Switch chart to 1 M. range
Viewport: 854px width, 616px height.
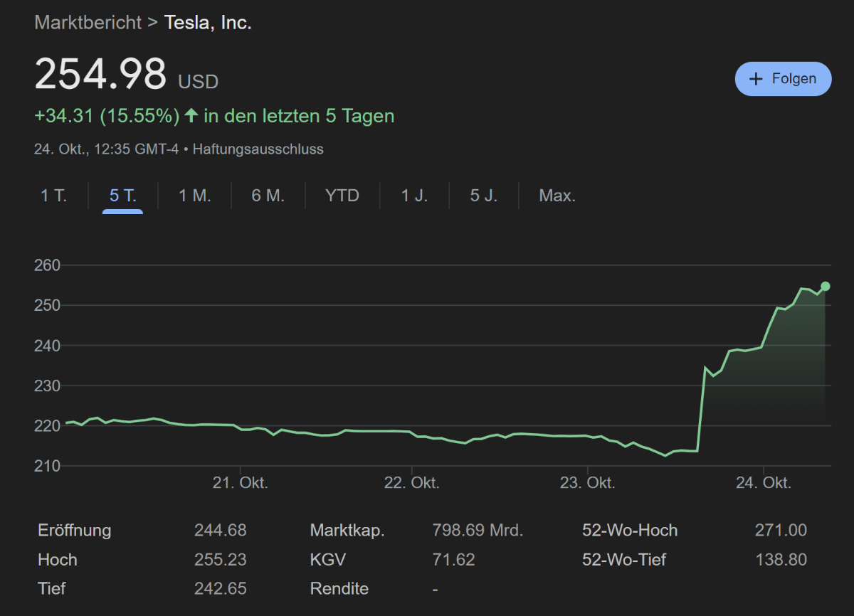[195, 196]
